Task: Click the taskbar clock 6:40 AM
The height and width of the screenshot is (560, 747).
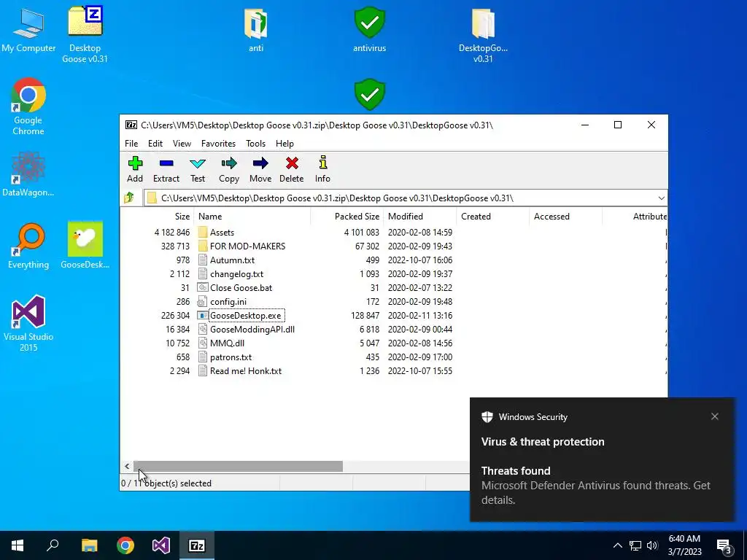Action: tap(684, 545)
